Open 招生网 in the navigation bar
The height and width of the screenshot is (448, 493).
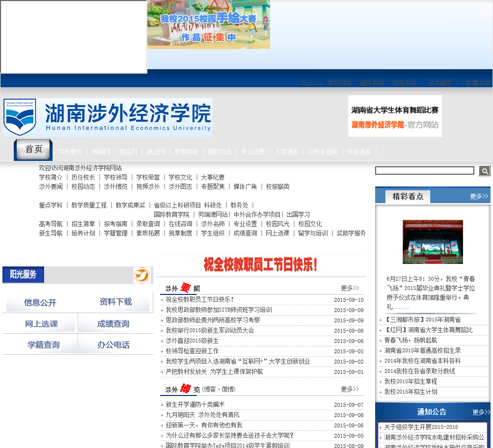(128, 152)
